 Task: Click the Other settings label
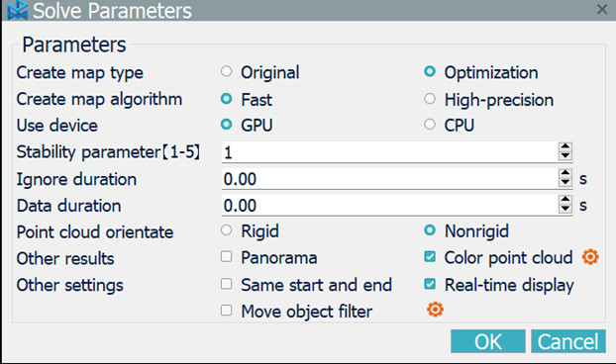(x=69, y=286)
